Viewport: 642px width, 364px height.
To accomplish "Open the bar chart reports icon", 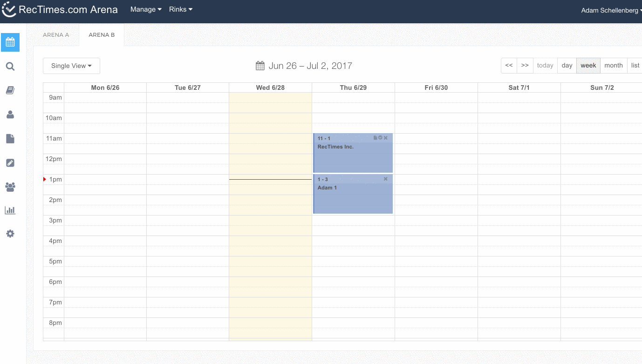I will (10, 210).
